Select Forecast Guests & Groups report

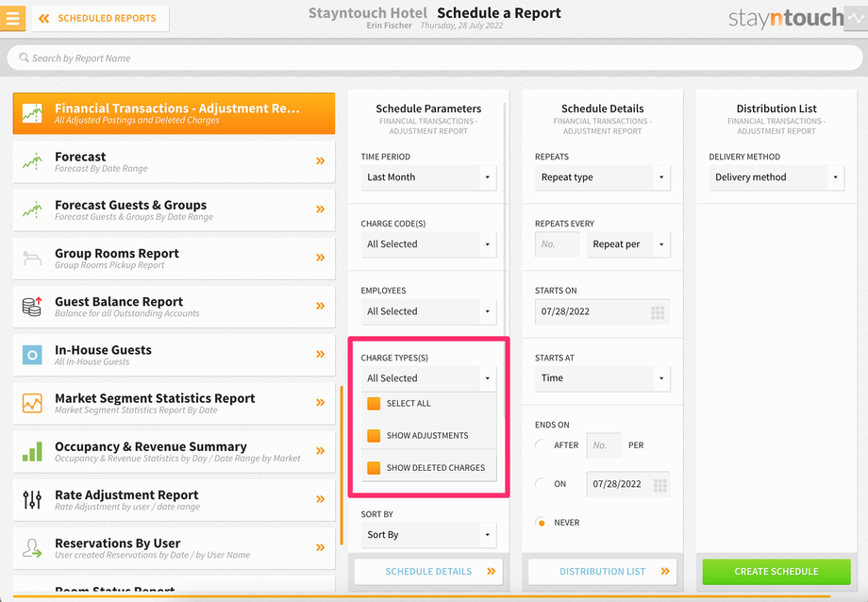pyautogui.click(x=174, y=209)
